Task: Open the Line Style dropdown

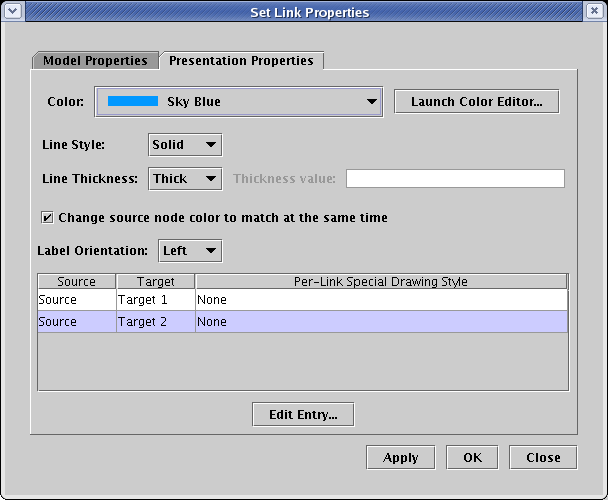Action: pyautogui.click(x=185, y=145)
